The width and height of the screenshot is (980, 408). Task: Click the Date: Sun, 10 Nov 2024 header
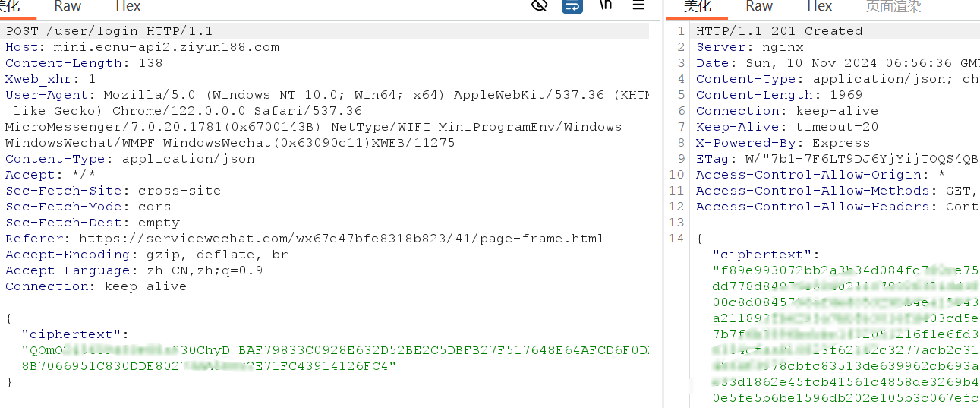837,63
